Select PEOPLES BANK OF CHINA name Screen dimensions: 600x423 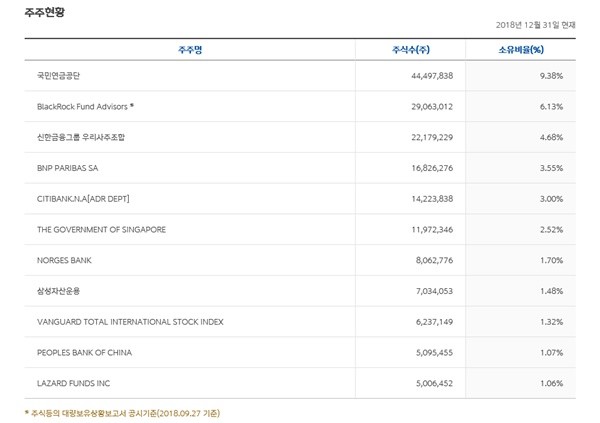click(x=84, y=353)
